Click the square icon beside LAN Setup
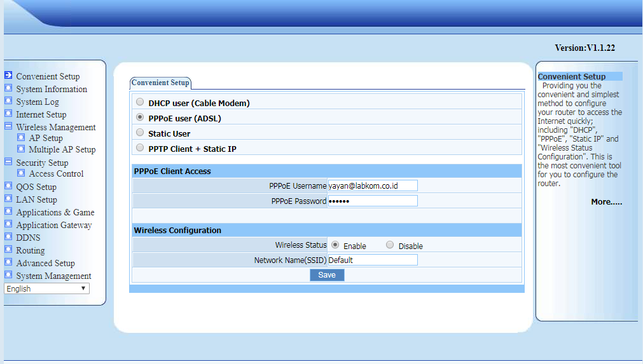 [x=8, y=199]
